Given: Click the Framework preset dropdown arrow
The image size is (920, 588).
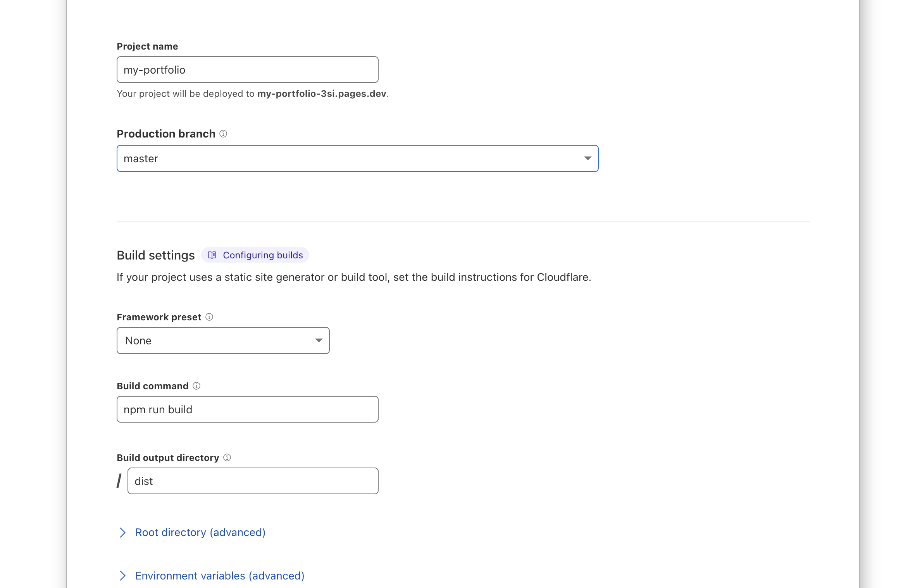Looking at the screenshot, I should coord(319,340).
